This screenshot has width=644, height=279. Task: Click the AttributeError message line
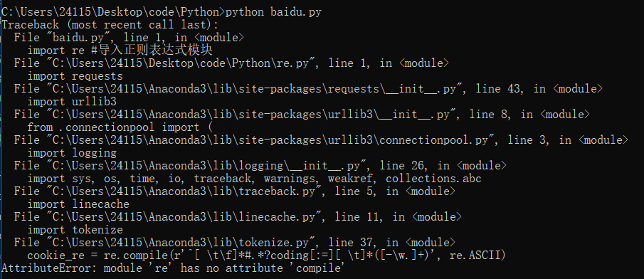[172, 269]
